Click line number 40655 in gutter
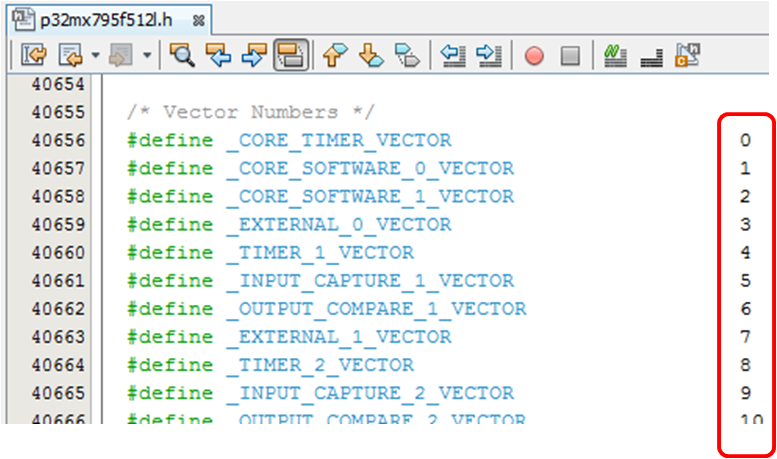The height and width of the screenshot is (459, 777). [x=58, y=112]
